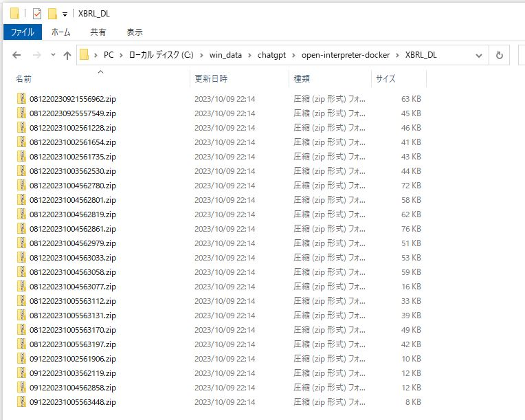Select file 081220231002561654.zip
Image resolution: width=525 pixels, height=420 pixels.
[x=73, y=142]
